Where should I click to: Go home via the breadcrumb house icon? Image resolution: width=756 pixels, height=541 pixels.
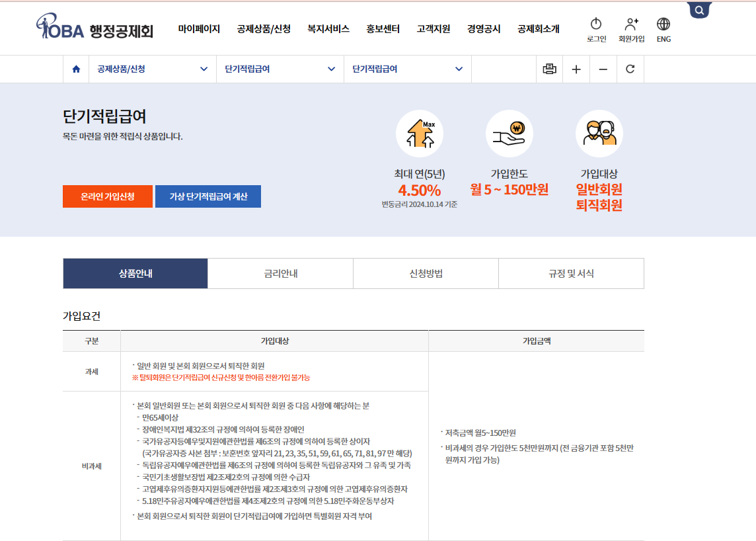coord(76,69)
